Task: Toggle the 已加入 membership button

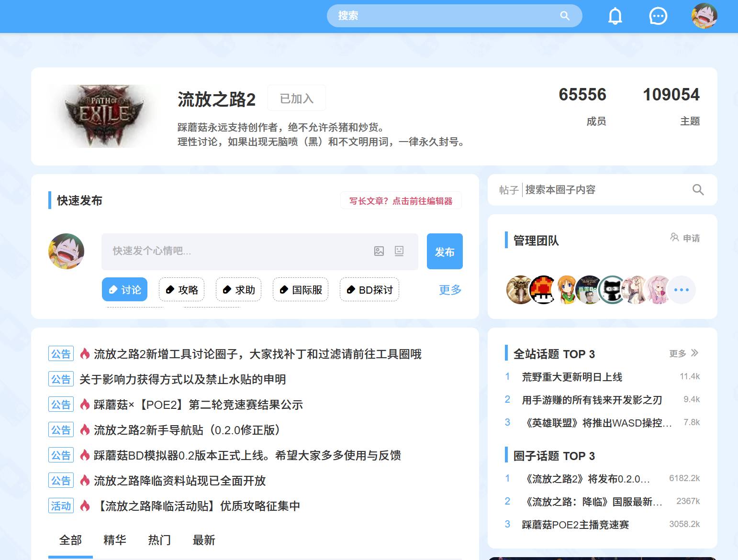Action: tap(297, 99)
